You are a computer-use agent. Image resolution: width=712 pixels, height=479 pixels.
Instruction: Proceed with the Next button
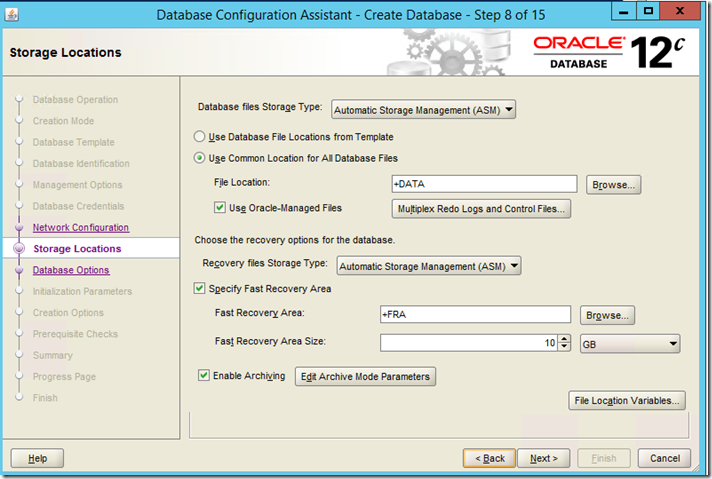point(544,458)
